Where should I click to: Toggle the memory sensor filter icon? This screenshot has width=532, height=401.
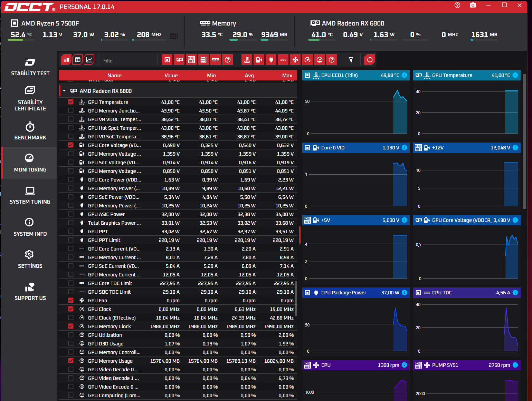[216, 60]
